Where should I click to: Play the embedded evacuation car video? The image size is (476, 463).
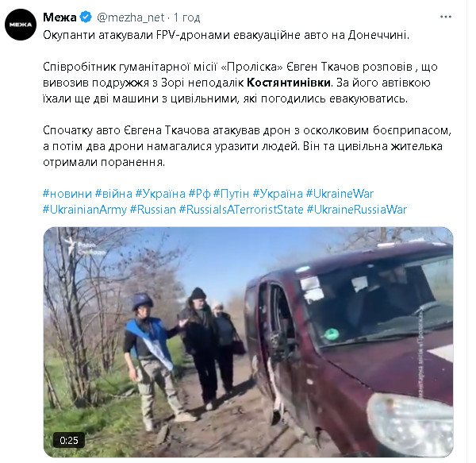[x=248, y=342]
